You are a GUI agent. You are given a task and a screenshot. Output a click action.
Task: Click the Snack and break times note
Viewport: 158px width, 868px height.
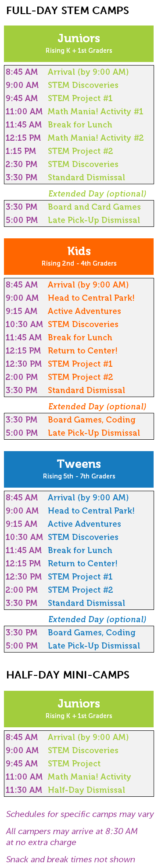(x=71, y=859)
